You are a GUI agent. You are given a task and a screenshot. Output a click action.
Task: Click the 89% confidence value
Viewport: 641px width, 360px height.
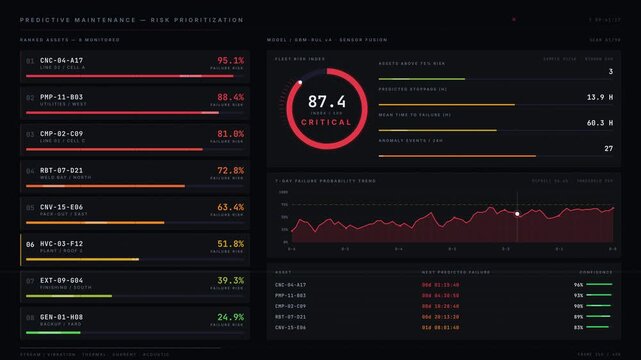[578, 317]
